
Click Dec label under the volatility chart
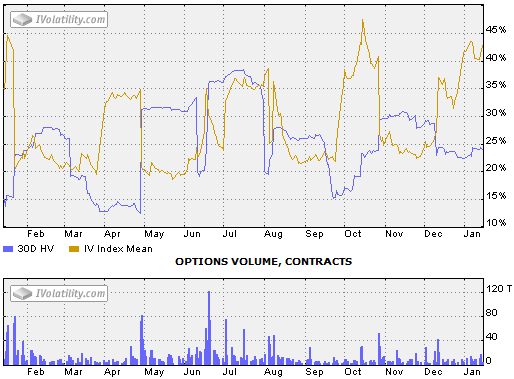point(433,234)
